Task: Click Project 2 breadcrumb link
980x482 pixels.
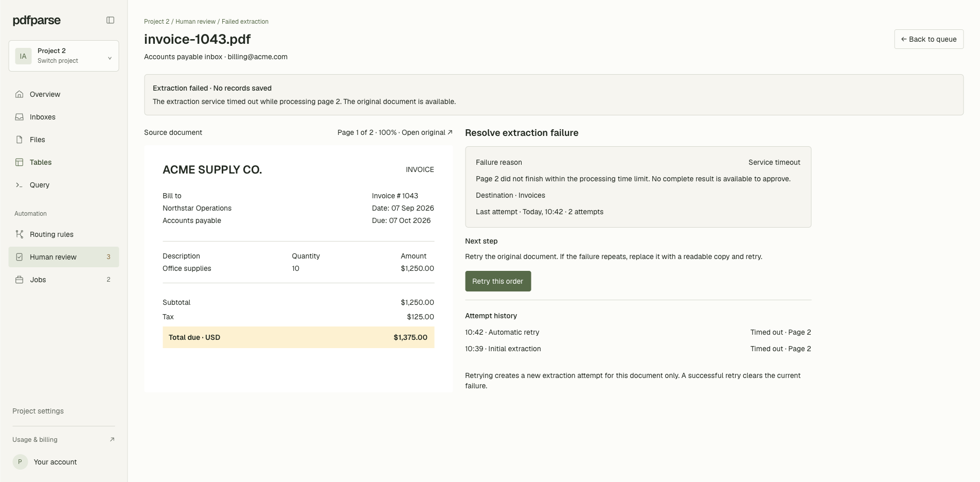Action: 156,22
